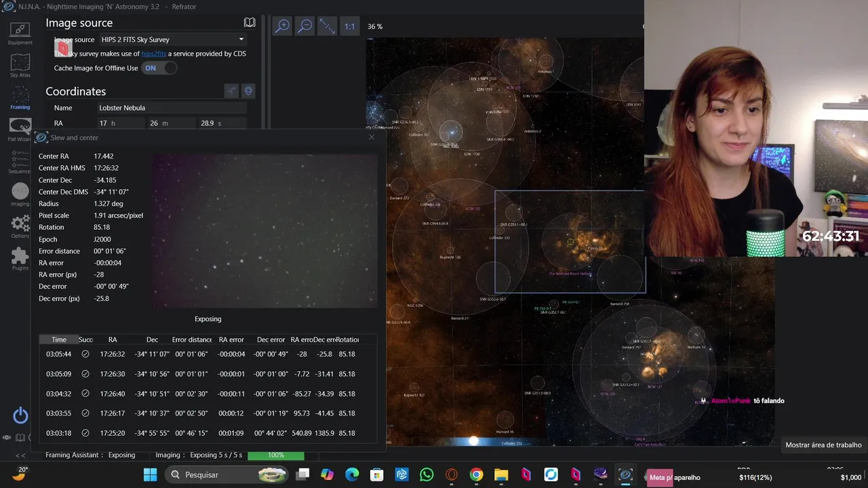Image resolution: width=868 pixels, height=488 pixels.
Task: Open WhatsApp from the taskbar
Action: pyautogui.click(x=427, y=474)
